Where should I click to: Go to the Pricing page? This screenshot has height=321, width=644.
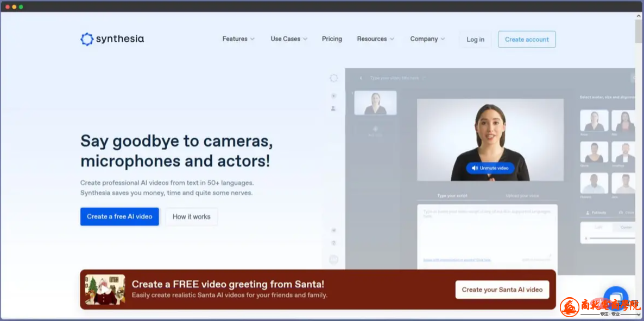coord(332,39)
